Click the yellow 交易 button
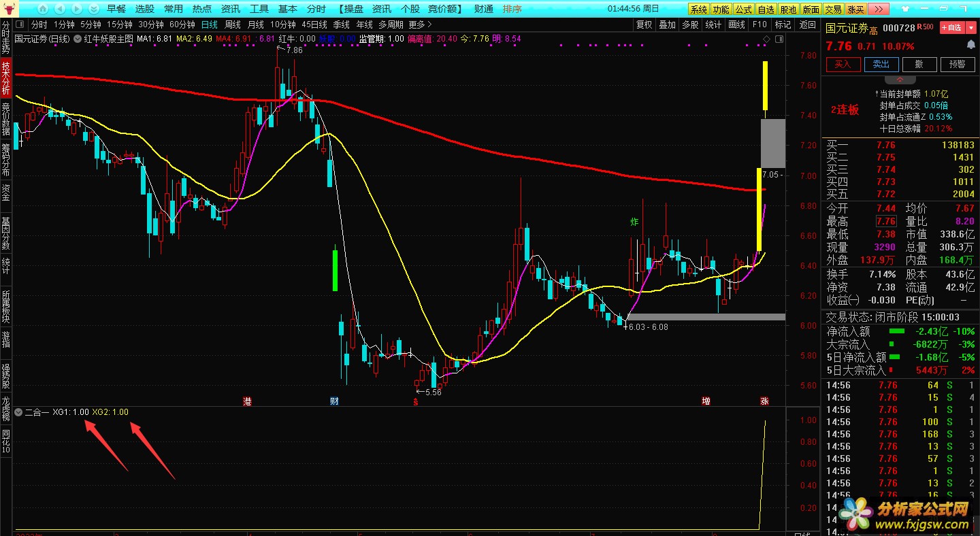The image size is (980, 536). click(834, 9)
